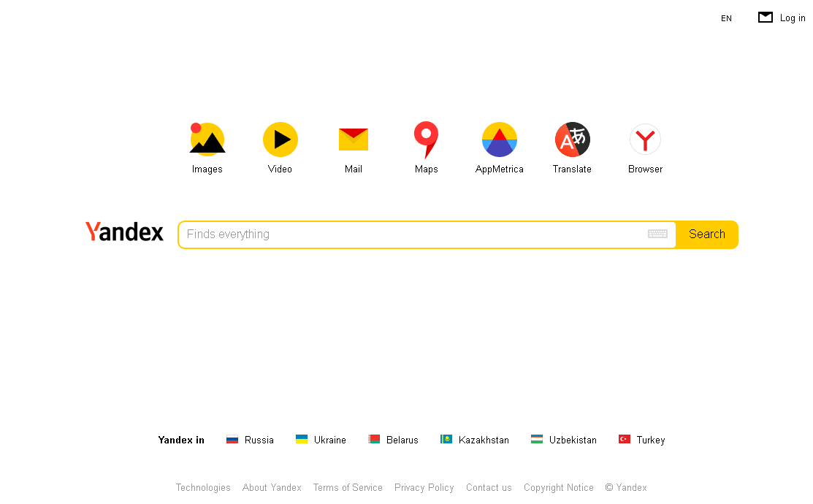The height and width of the screenshot is (504, 813).
Task: Open the Mail envelope icon
Action: coord(353,139)
